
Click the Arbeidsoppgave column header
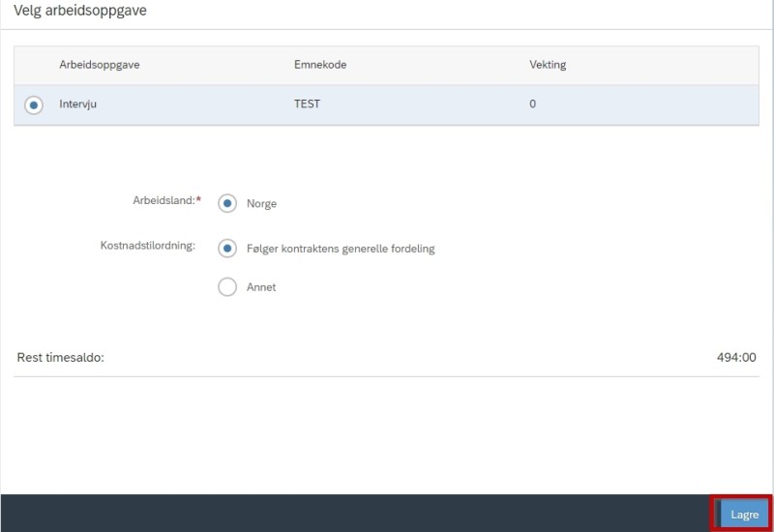click(100, 65)
